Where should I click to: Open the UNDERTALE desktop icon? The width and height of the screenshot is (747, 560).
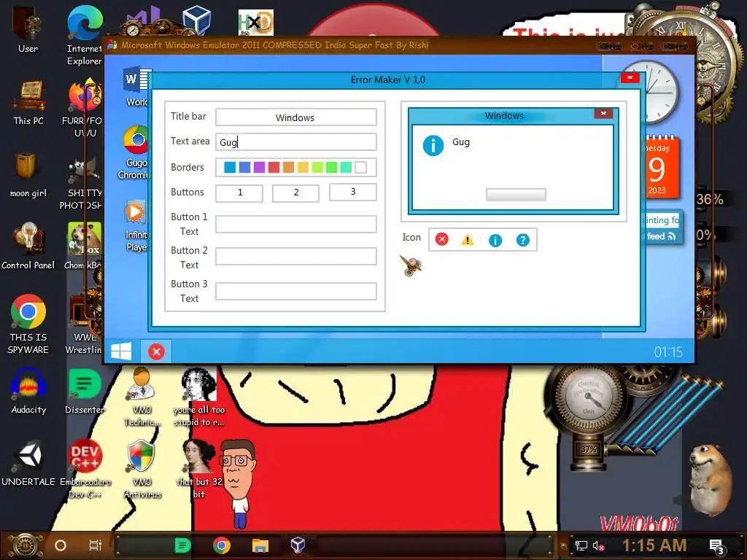tap(28, 463)
